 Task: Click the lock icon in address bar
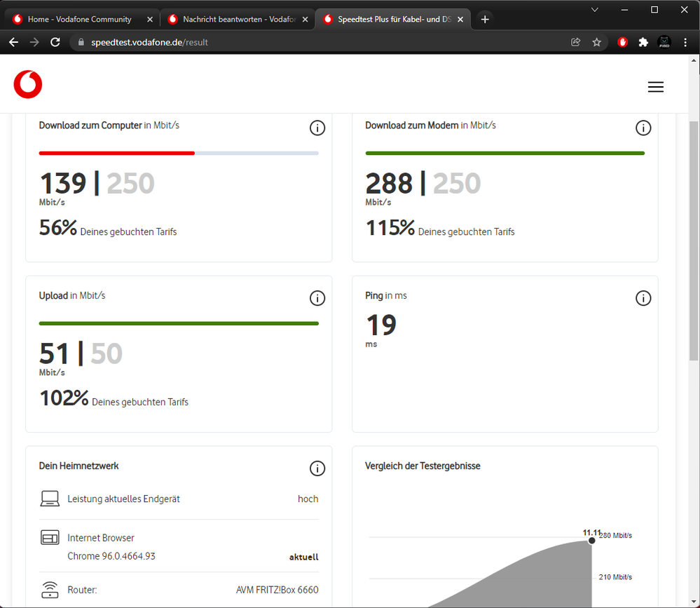(81, 42)
